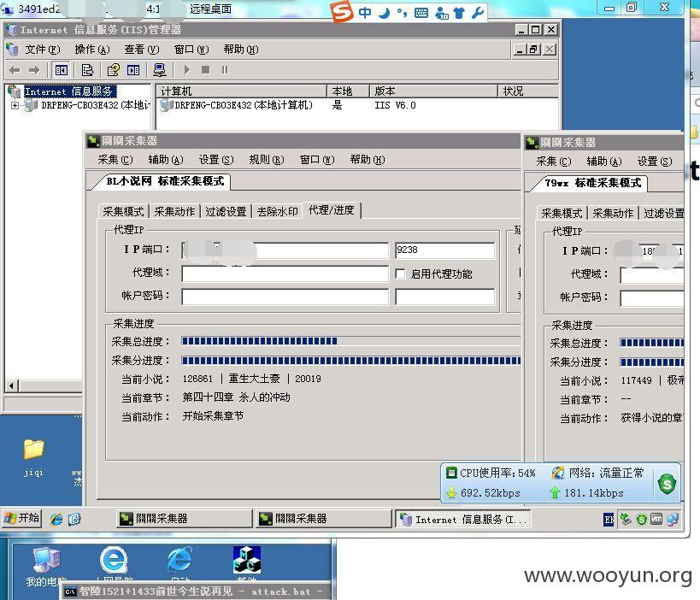Screen dimensions: 700x600
Task: Open 采集(C) menu in BL小说网 collector
Action: coord(115,160)
